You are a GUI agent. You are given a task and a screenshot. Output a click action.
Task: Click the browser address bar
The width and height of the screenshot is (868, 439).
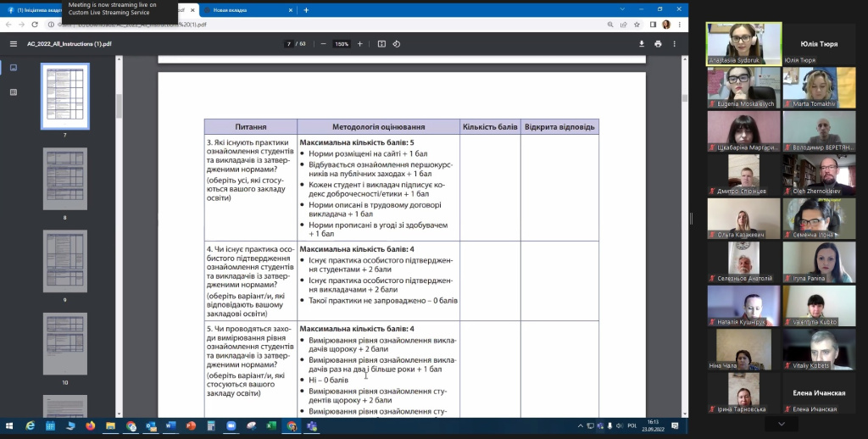[326, 25]
